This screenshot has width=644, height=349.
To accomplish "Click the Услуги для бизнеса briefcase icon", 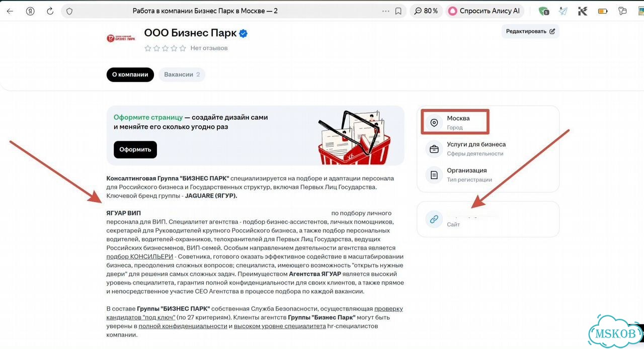I will pos(434,149).
